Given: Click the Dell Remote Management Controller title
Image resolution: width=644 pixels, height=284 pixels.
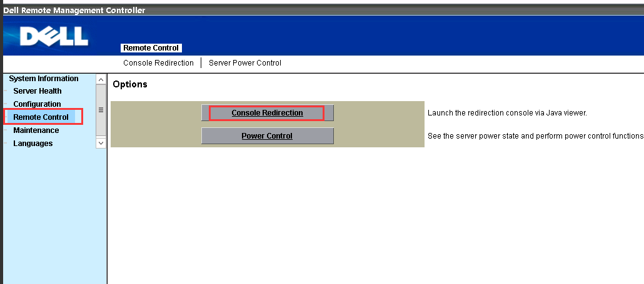Looking at the screenshot, I should click(x=74, y=10).
